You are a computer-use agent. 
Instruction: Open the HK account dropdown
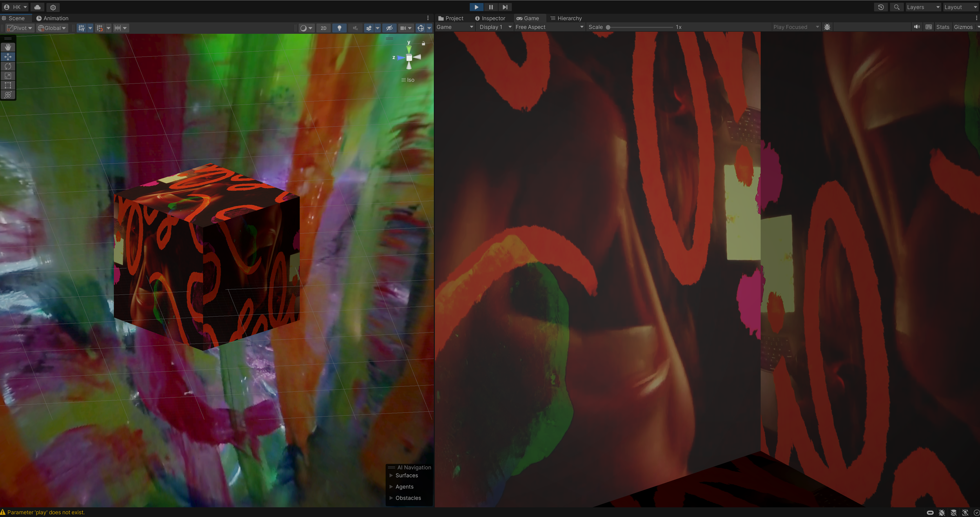(15, 7)
